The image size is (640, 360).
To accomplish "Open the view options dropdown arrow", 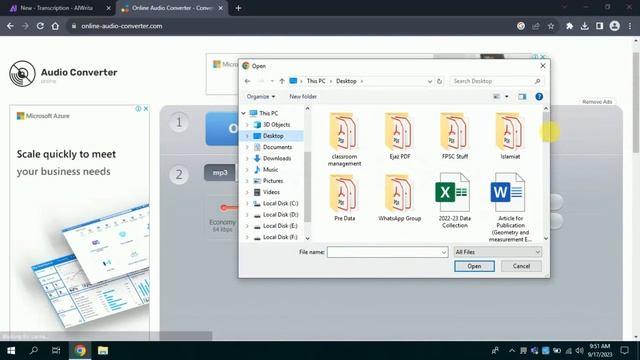I will coord(507,97).
